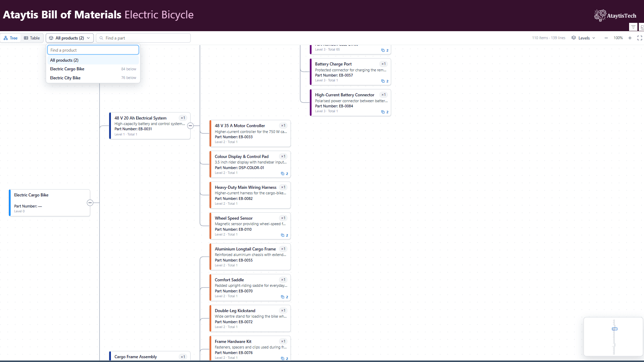Select the Aluminium Longtail Cargo Frame card
644x362 pixels.
[250, 257]
